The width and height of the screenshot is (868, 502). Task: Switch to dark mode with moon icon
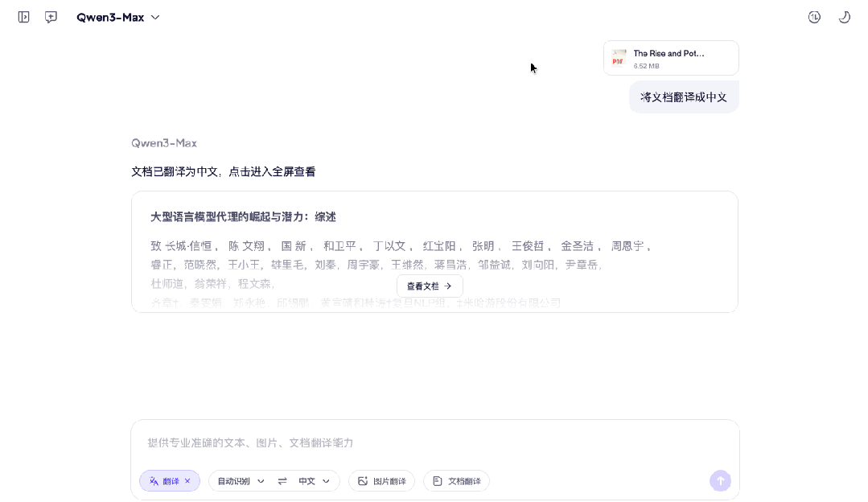coord(844,17)
